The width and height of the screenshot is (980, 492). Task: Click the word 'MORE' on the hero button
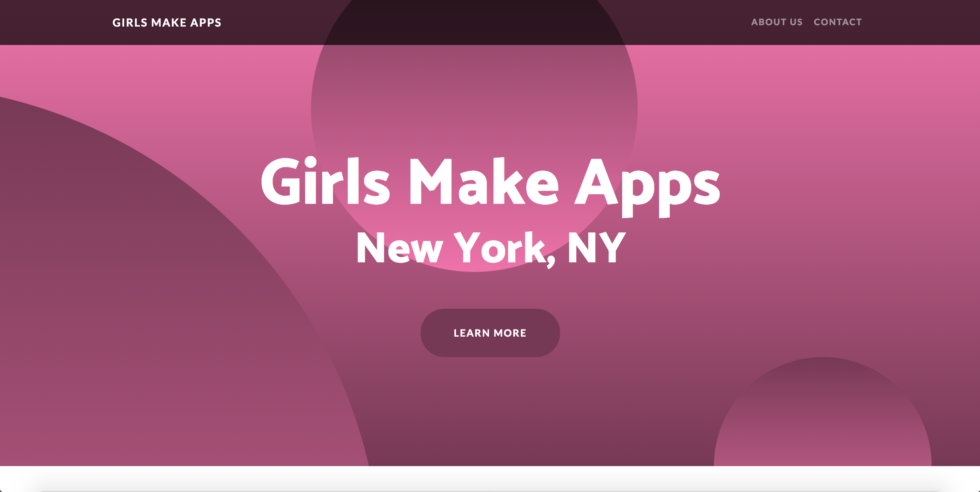click(x=510, y=333)
